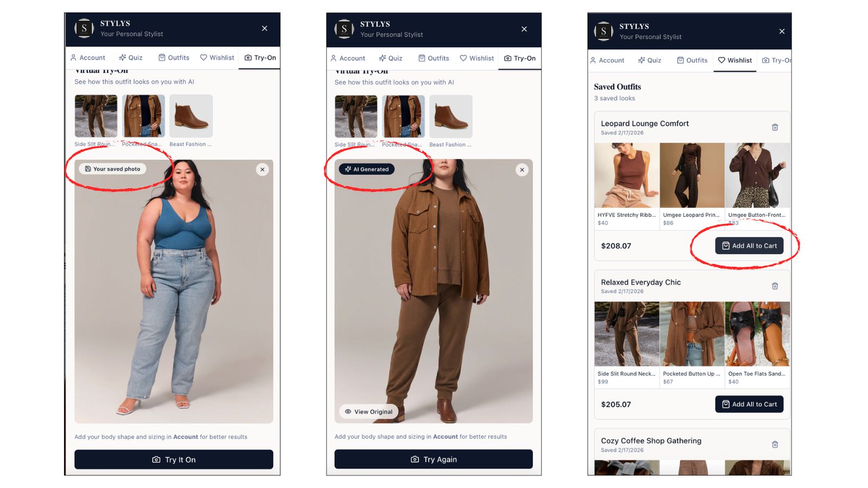The width and height of the screenshot is (868, 488).
Task: Open Outfits tab in the Try It On panel
Action: [x=174, y=57]
